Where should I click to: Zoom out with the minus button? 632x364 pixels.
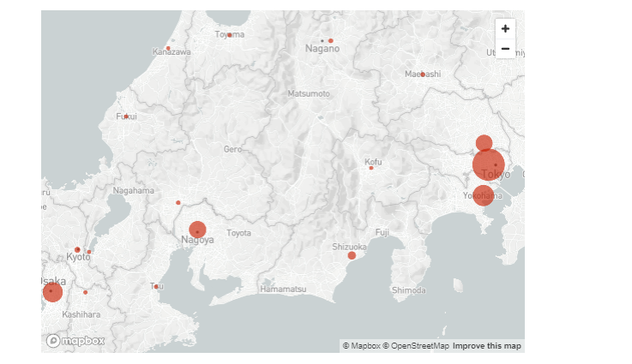505,49
